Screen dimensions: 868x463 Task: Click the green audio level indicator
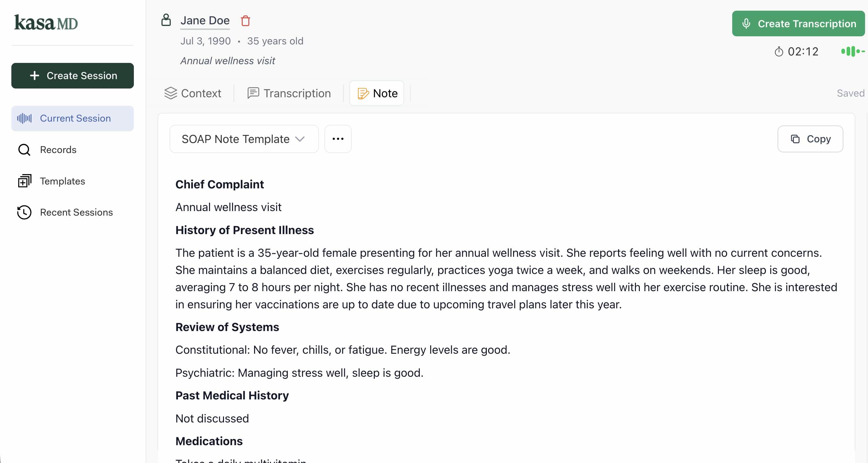(x=852, y=52)
